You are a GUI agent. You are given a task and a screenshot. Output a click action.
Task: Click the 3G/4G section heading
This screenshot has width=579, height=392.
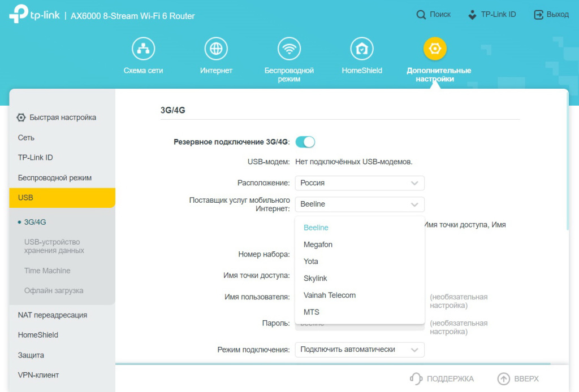173,110
